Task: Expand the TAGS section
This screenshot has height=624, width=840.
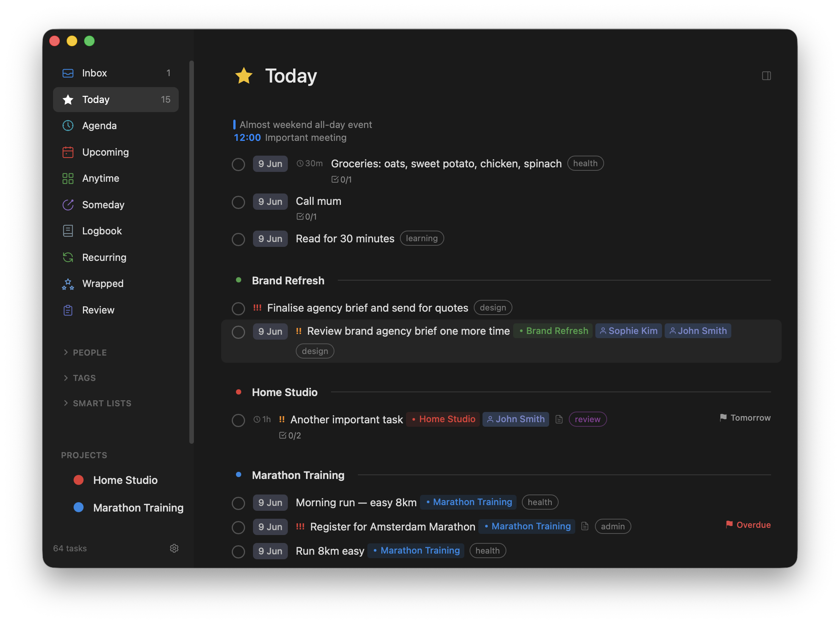Action: (x=80, y=378)
